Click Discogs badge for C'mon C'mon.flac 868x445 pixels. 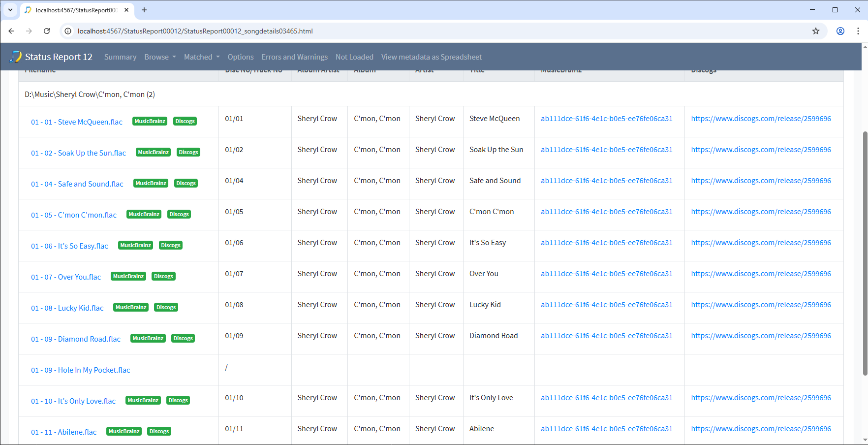point(179,214)
